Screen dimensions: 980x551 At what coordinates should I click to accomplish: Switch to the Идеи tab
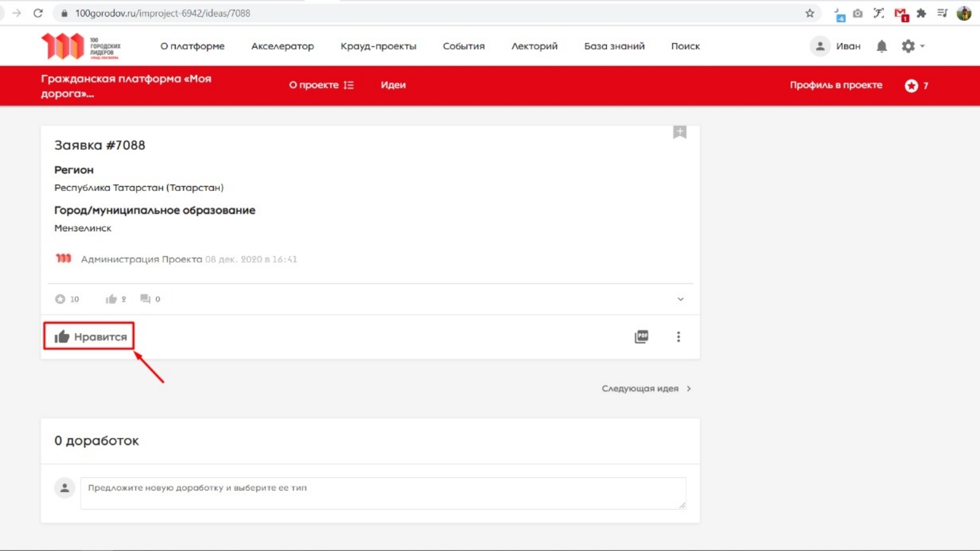point(393,85)
